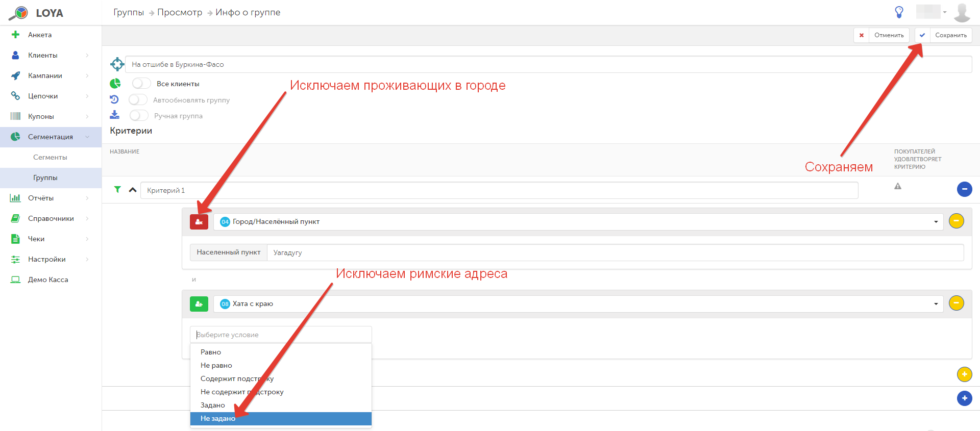
Task: Open Сегменты sidebar item
Action: (51, 157)
